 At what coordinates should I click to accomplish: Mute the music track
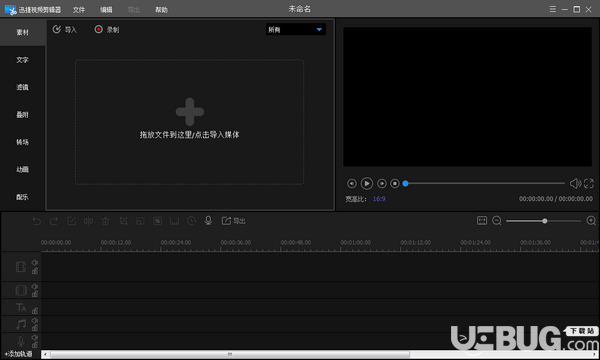[x=34, y=320]
